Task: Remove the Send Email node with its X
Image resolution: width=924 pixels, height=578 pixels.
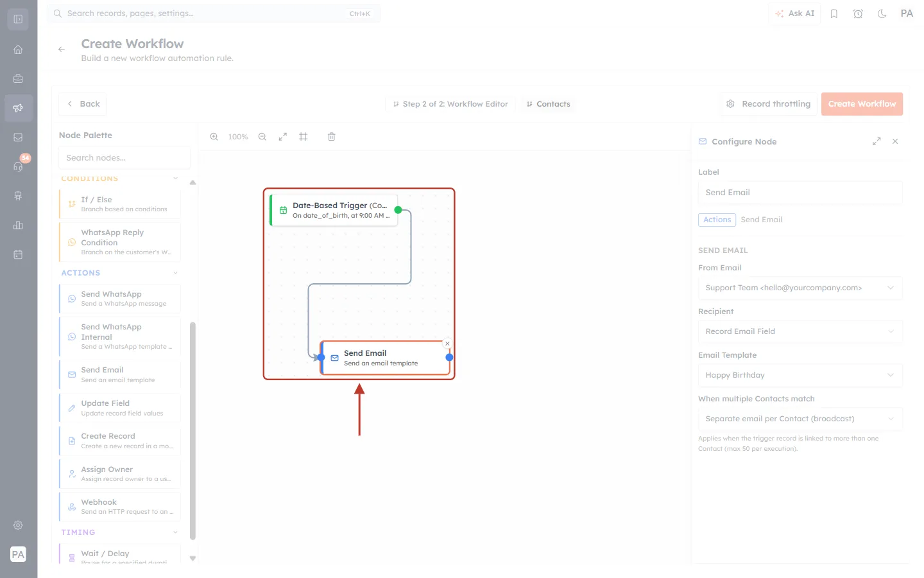Action: 447,344
